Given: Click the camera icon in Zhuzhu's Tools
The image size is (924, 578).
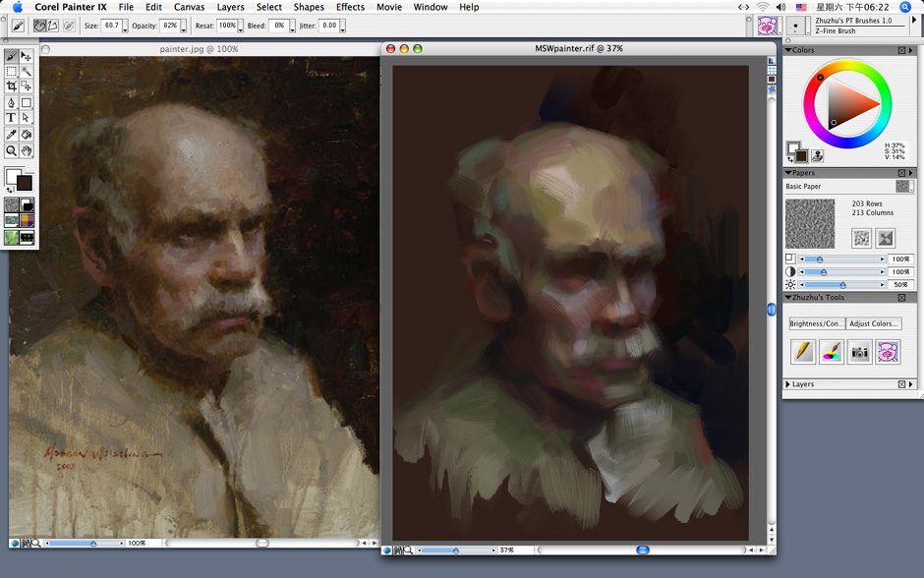Looking at the screenshot, I should [859, 352].
